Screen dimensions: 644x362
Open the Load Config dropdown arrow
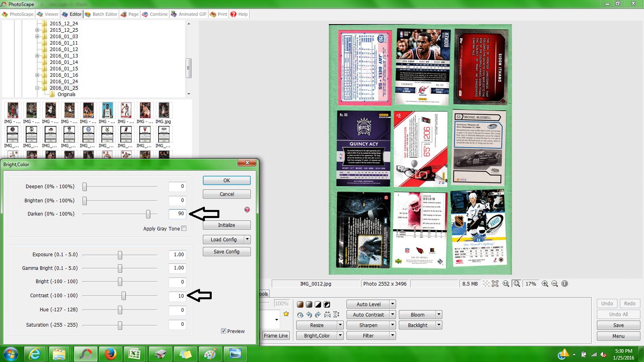click(247, 239)
